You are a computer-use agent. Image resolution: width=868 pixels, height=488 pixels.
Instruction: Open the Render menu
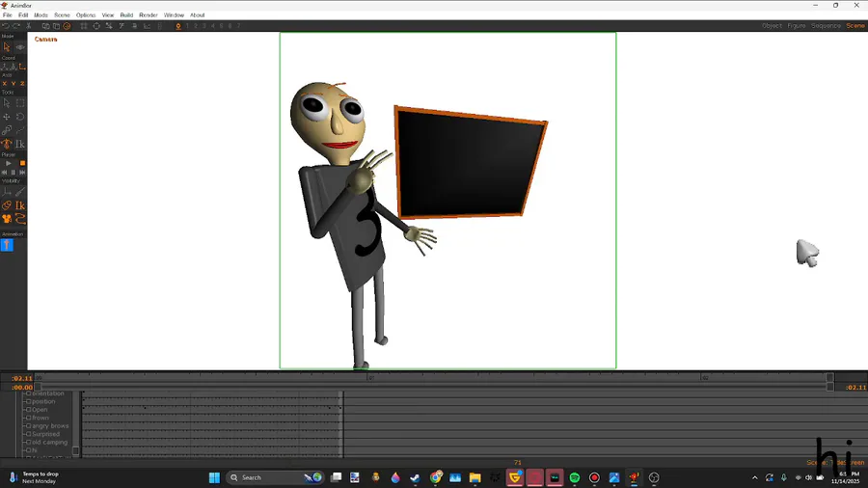(148, 14)
